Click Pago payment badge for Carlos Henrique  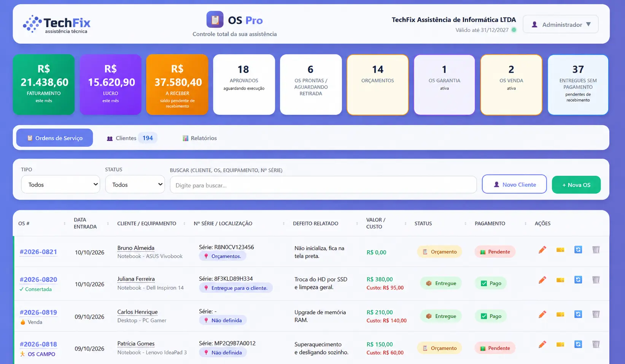pos(491,316)
